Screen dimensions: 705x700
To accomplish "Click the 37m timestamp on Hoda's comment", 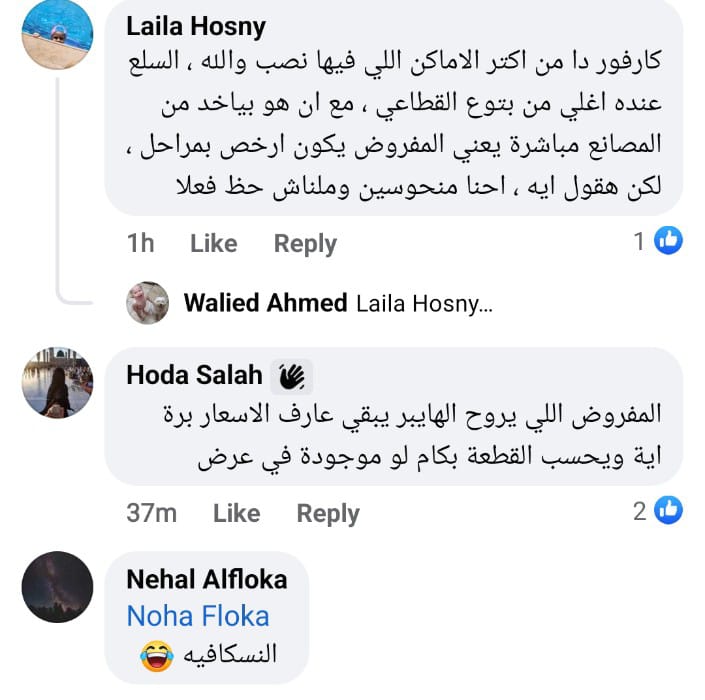I will [x=151, y=513].
